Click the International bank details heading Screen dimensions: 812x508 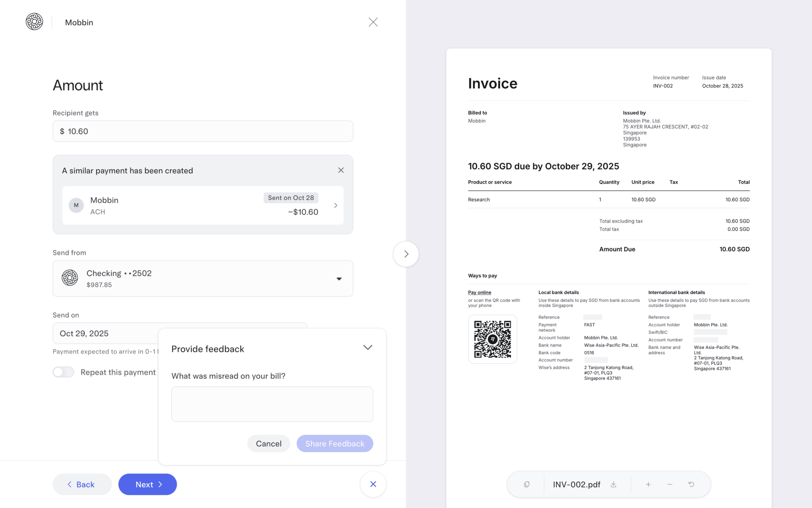click(x=677, y=293)
